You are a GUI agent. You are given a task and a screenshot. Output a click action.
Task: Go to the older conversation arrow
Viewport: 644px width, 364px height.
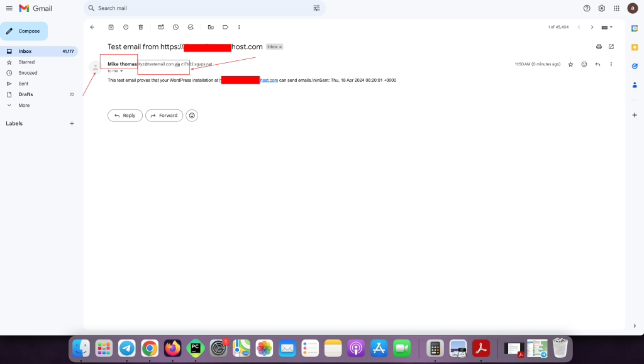[x=592, y=27]
